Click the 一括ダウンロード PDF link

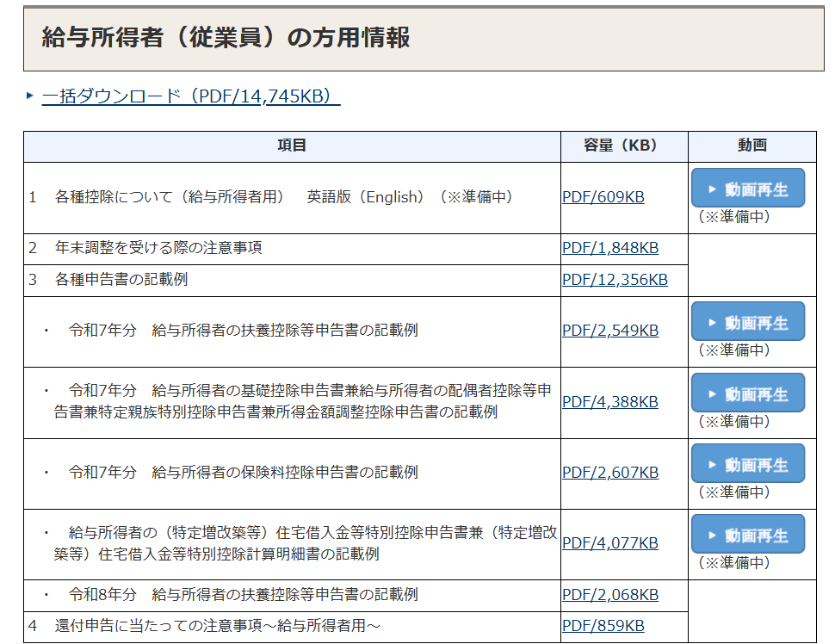(x=191, y=96)
